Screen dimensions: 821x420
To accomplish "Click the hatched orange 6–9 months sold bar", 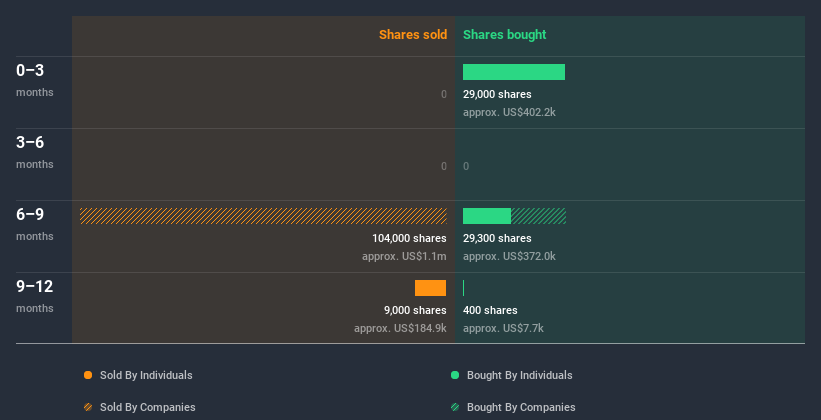I will click(x=263, y=216).
